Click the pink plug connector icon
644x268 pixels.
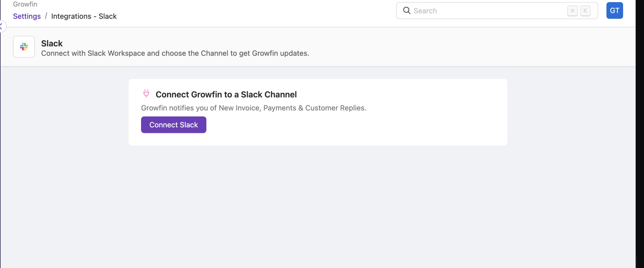coord(146,93)
